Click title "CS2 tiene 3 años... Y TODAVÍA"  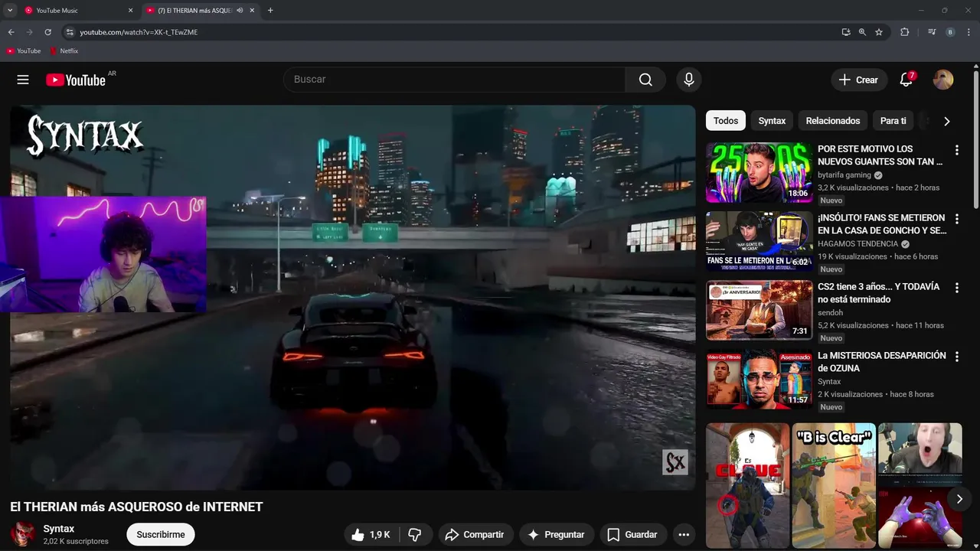pyautogui.click(x=878, y=293)
